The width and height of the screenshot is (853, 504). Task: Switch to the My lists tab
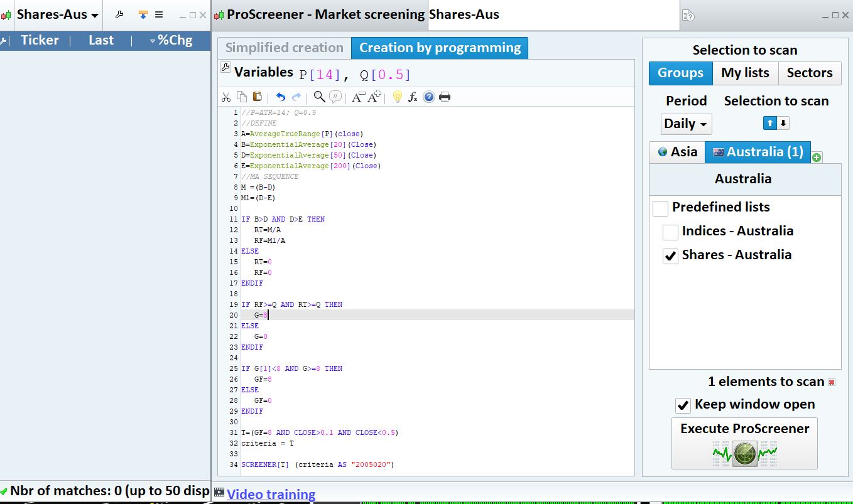tap(745, 73)
